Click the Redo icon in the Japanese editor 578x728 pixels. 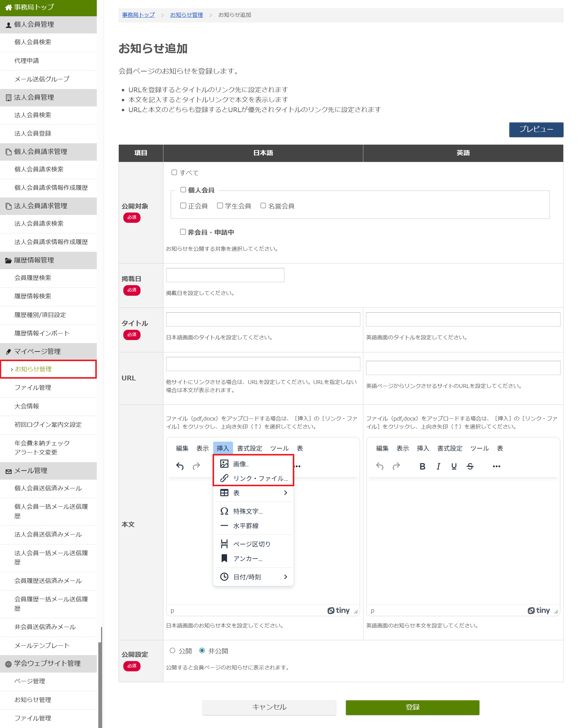tap(196, 466)
